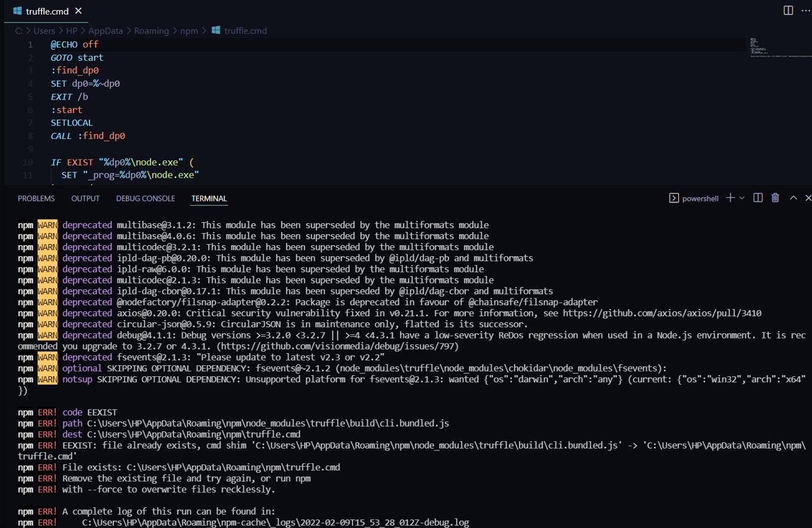Split the terminal pane with the split icon
Screen dimensions: 812x528
click(757, 198)
